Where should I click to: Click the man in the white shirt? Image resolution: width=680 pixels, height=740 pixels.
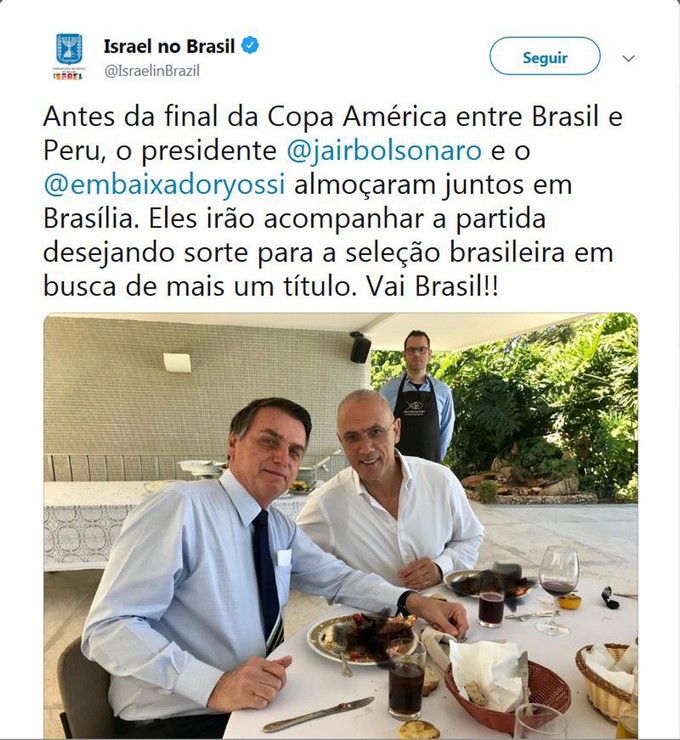click(390, 491)
